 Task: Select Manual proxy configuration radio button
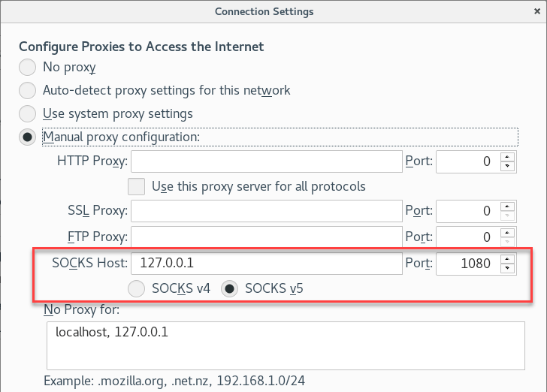28,137
